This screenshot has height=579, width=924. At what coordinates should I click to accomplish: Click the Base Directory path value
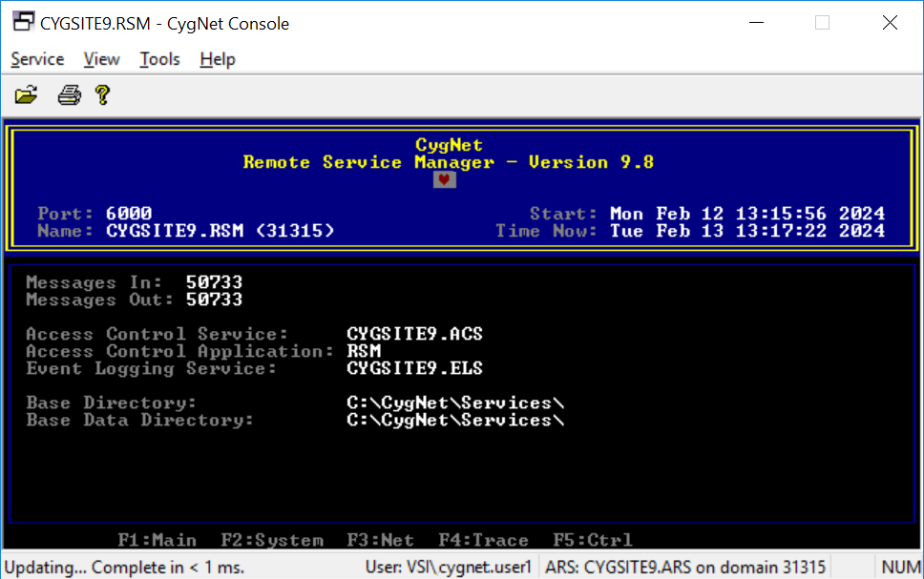455,403
